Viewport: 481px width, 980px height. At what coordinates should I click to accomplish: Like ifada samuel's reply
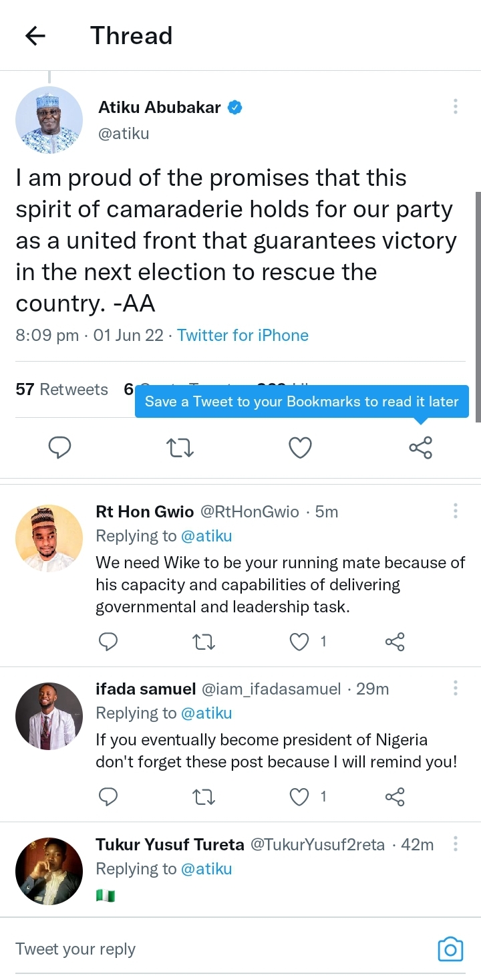[x=300, y=797]
